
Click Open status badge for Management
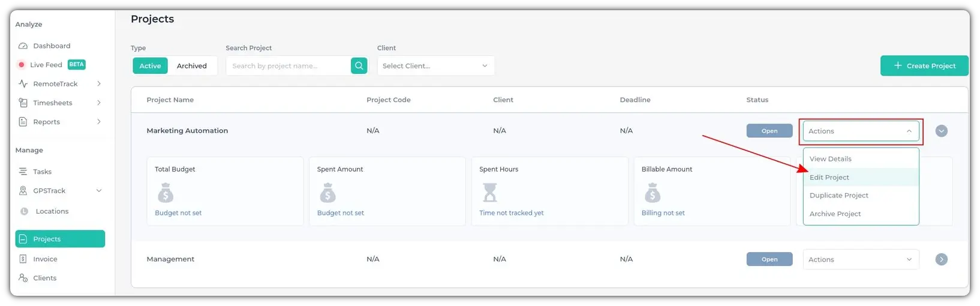tap(769, 259)
